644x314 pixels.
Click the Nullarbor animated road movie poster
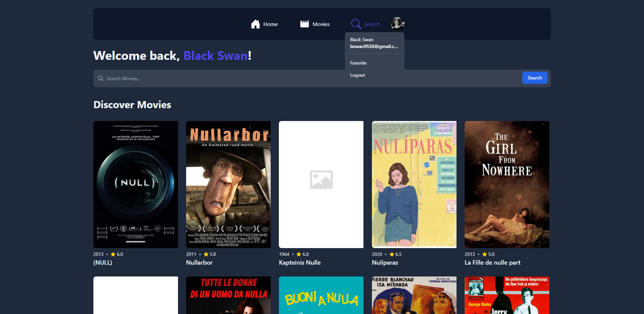228,185
